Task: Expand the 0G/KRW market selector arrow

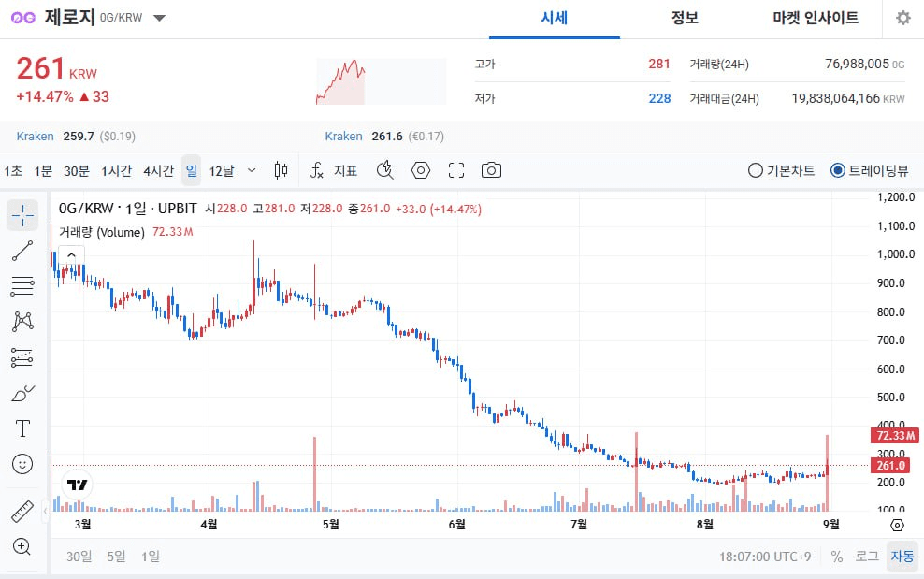Action: coord(159,18)
